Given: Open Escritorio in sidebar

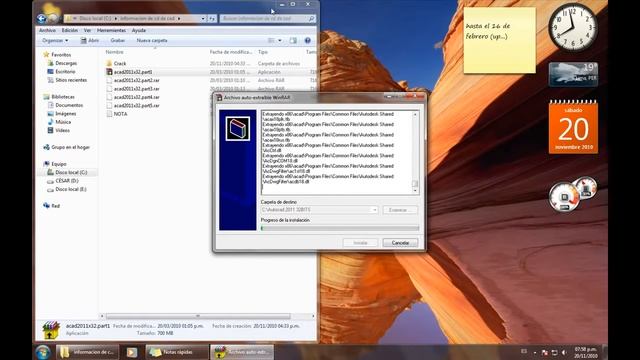Looking at the screenshot, I should [65, 71].
